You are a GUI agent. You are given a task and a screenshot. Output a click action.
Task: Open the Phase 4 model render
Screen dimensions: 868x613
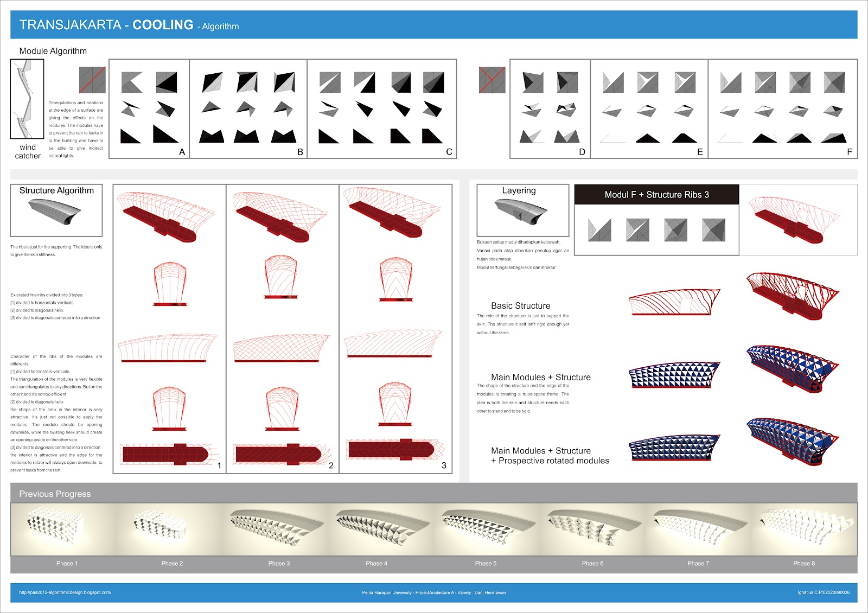382,527
